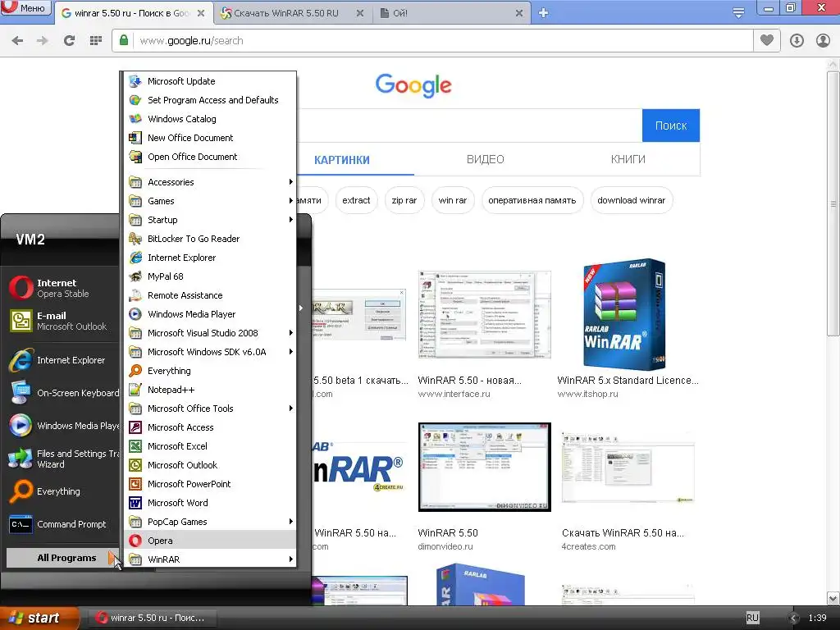Screen dimensions: 840x630
Task: Click the RU language indicator in tray
Action: coord(753,618)
